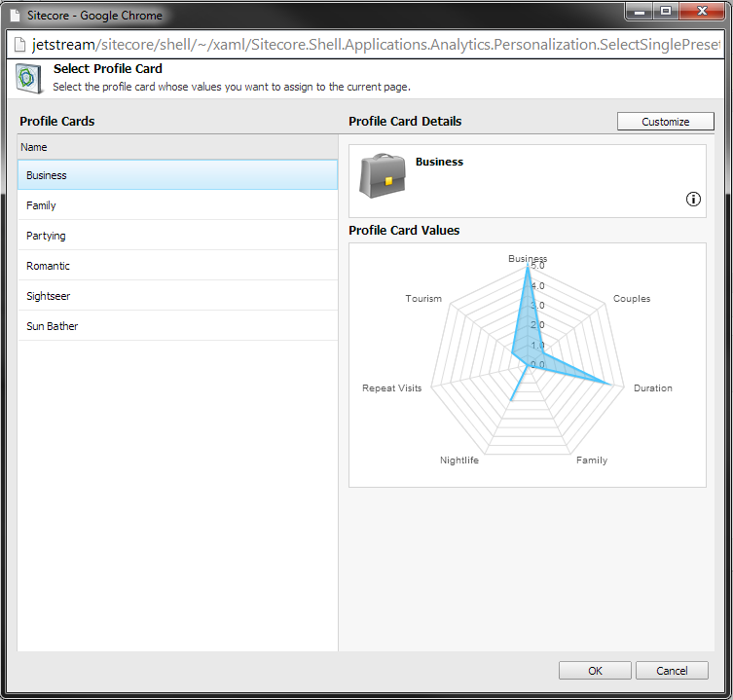Select the Business profile card row
This screenshot has width=733, height=700.
coord(177,175)
